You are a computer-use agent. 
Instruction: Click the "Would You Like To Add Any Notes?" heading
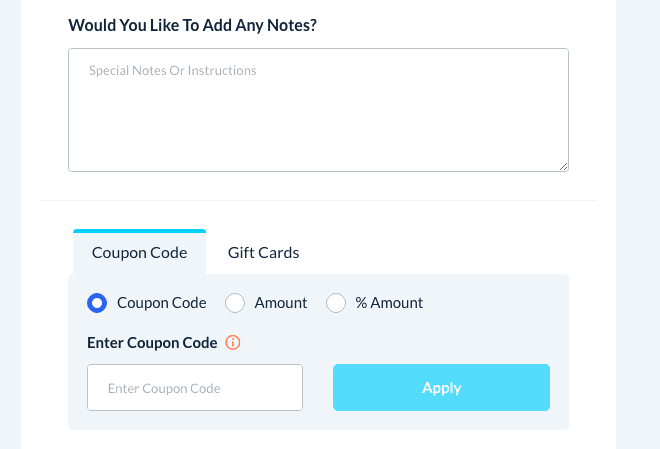tap(193, 25)
